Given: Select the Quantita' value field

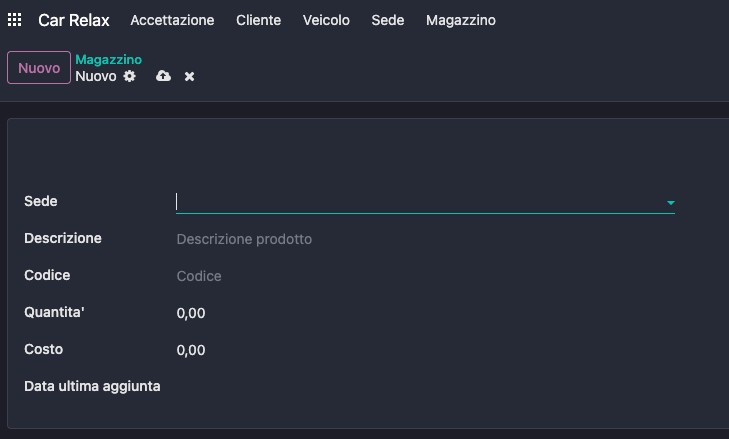Looking at the screenshot, I should coord(425,313).
